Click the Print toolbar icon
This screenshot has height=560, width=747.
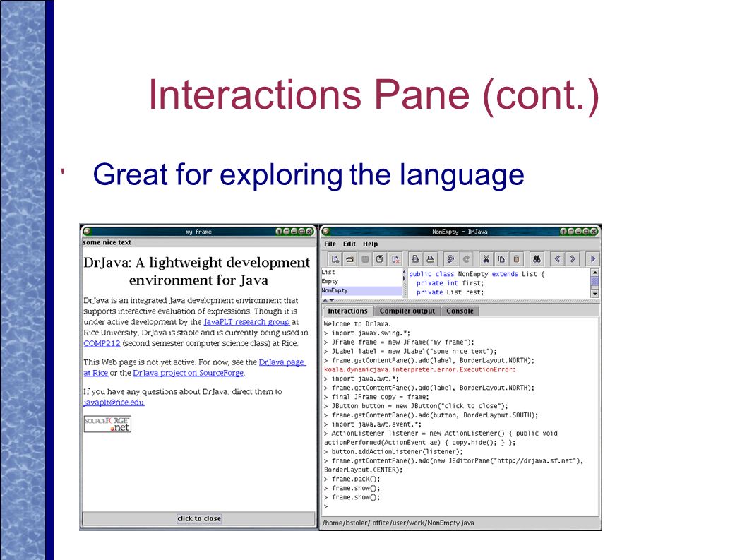click(430, 258)
